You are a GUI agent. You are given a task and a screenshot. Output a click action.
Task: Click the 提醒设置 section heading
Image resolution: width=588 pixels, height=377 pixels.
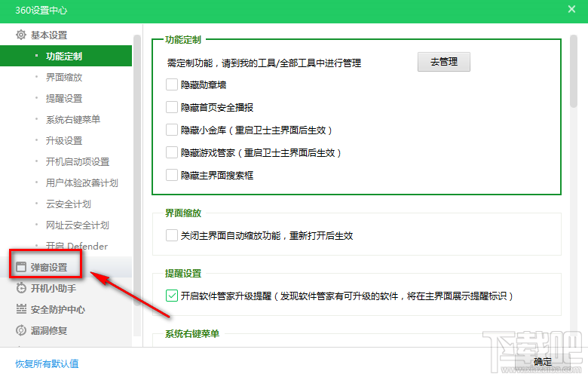[183, 274]
